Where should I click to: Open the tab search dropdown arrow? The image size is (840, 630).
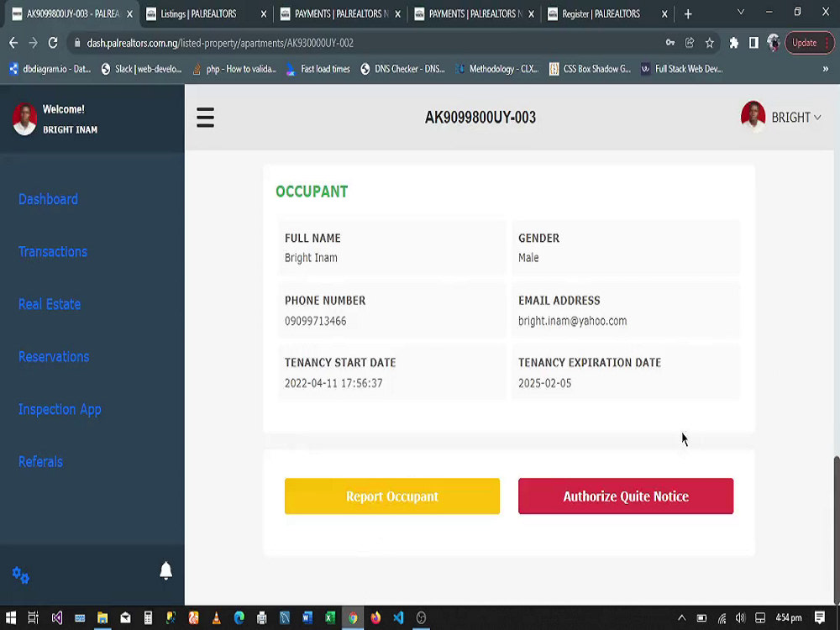click(741, 12)
